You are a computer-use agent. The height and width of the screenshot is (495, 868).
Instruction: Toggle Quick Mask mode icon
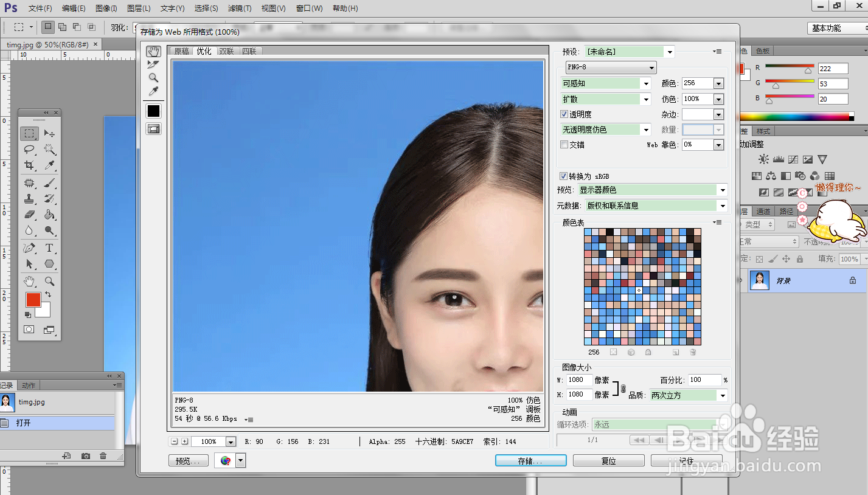click(x=29, y=330)
